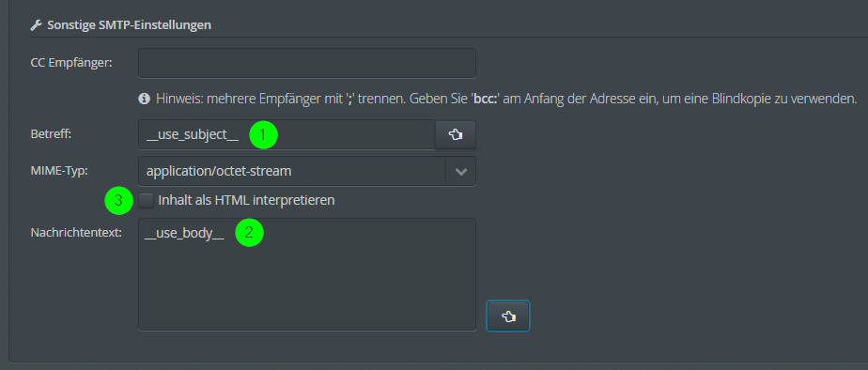Click into the Betreff field containing __use_subject__
This screenshot has height=370, width=868.
pyautogui.click(x=287, y=134)
